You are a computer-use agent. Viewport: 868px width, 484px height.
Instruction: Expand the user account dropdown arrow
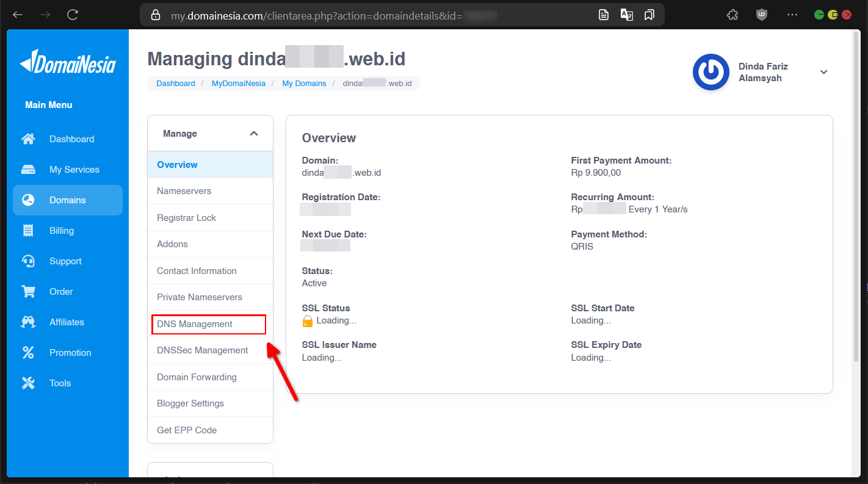(823, 72)
